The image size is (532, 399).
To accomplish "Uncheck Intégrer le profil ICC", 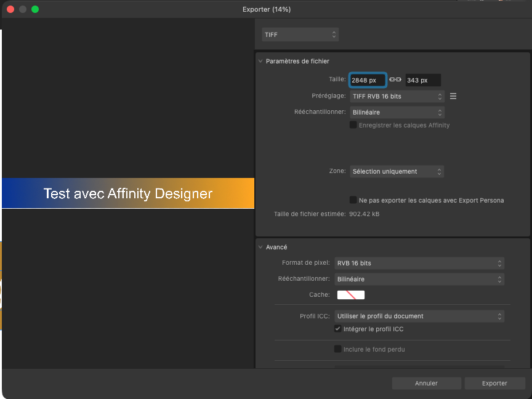I will [337, 328].
